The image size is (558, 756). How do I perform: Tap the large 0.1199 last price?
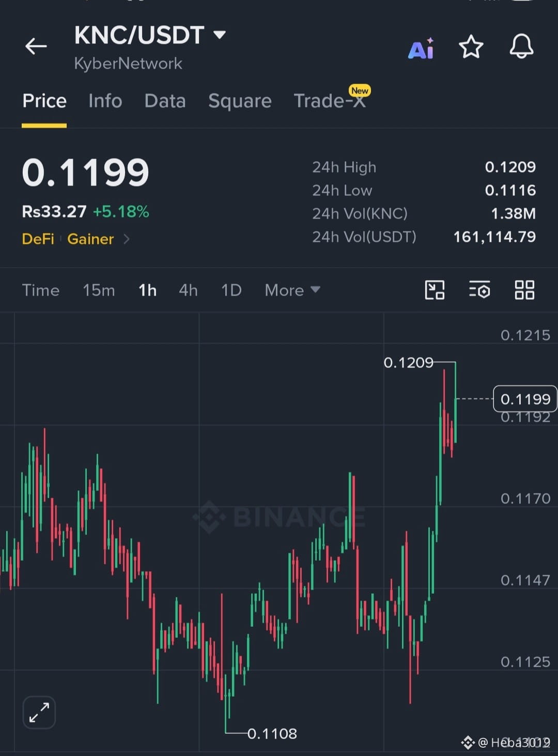[86, 172]
